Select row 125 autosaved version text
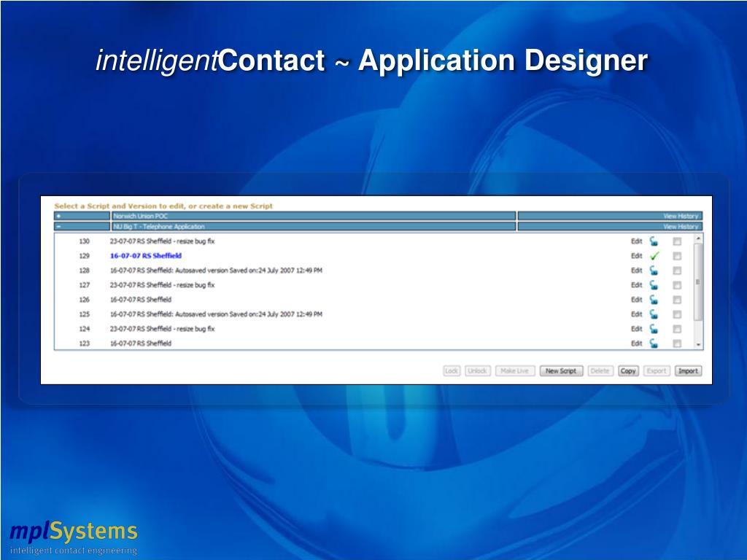This screenshot has width=747, height=560. click(216, 314)
